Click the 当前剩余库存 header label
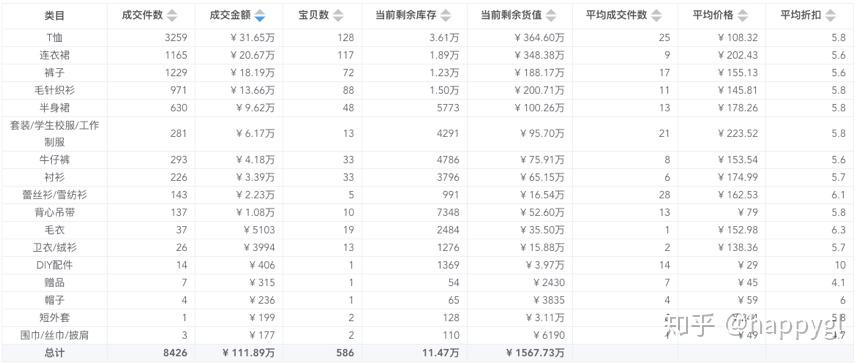 405,15
